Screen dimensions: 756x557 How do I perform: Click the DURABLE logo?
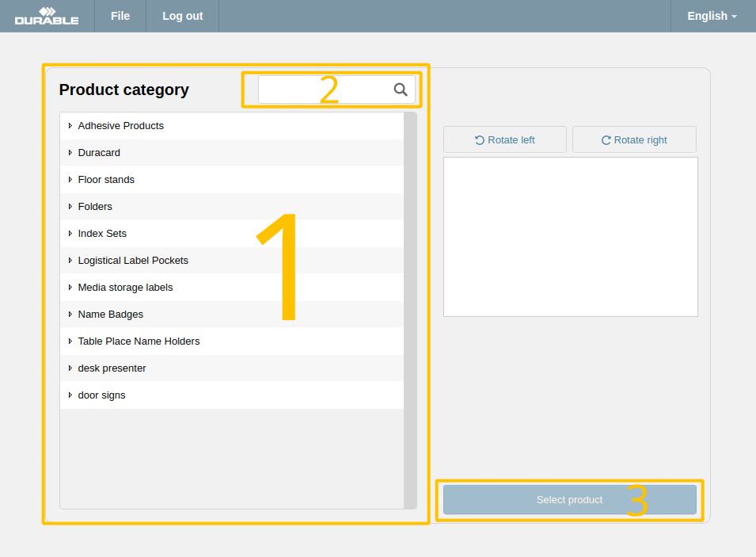(47, 16)
